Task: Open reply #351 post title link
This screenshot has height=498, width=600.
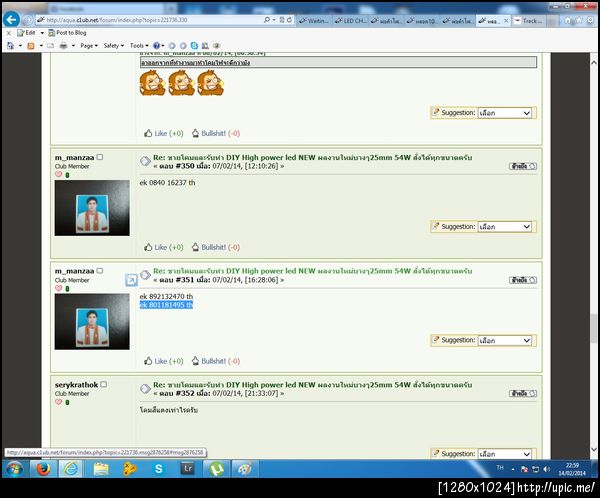Action: [x=313, y=271]
